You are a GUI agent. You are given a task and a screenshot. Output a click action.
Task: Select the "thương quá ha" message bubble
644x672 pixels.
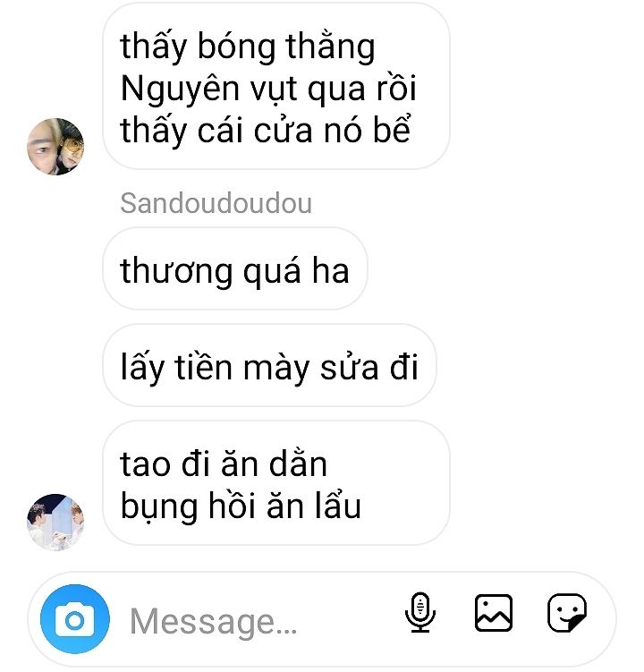pos(235,268)
